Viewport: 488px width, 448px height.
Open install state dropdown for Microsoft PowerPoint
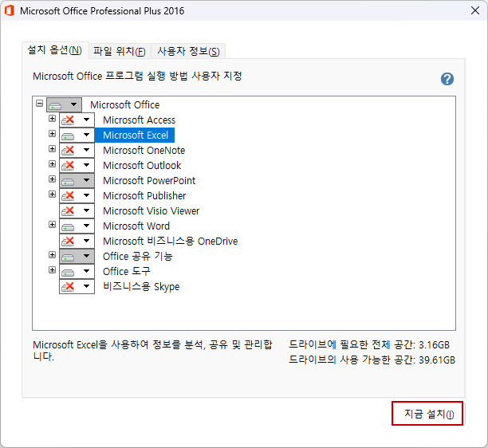77,180
